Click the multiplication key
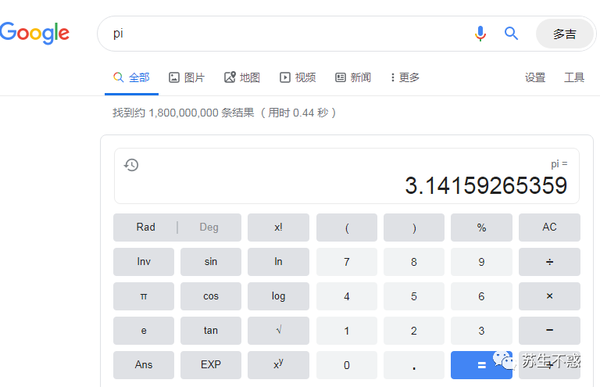The height and width of the screenshot is (387, 600). click(x=549, y=296)
